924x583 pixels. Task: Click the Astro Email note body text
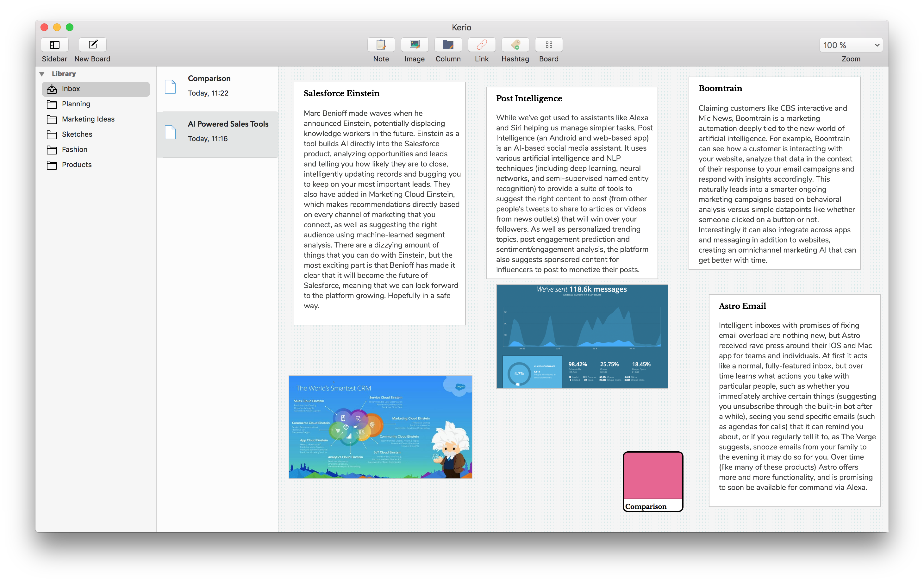[x=797, y=406]
